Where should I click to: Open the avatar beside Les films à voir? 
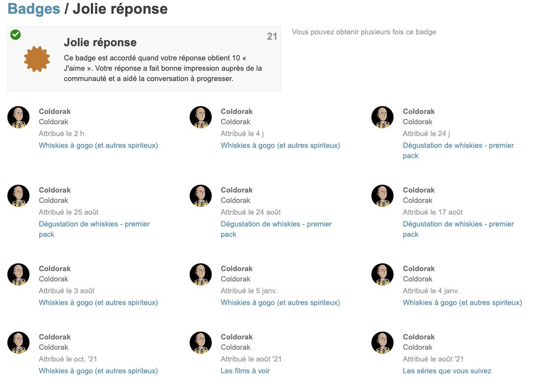coord(200,342)
